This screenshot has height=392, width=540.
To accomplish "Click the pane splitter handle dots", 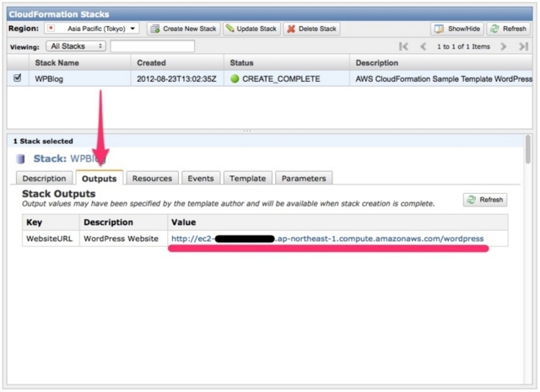I will [x=247, y=132].
